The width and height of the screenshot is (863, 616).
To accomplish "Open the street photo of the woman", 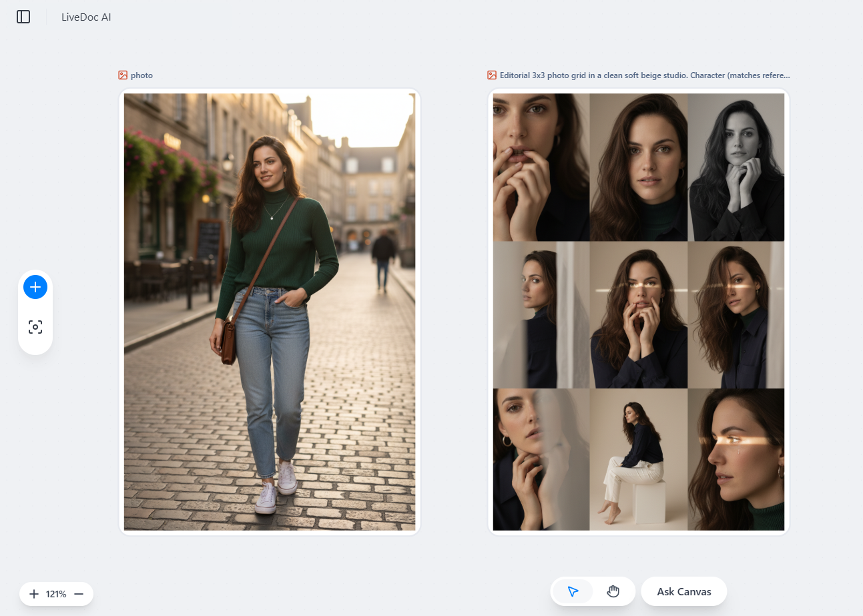I will (x=269, y=310).
